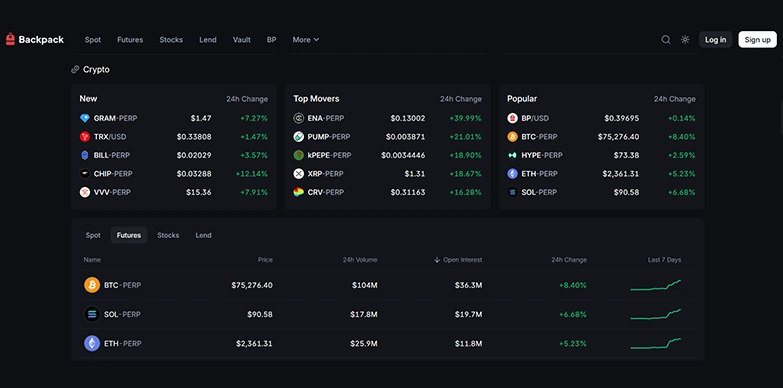The image size is (783, 388).
Task: Toggle the light/dark theme sun icon
Action: click(685, 39)
